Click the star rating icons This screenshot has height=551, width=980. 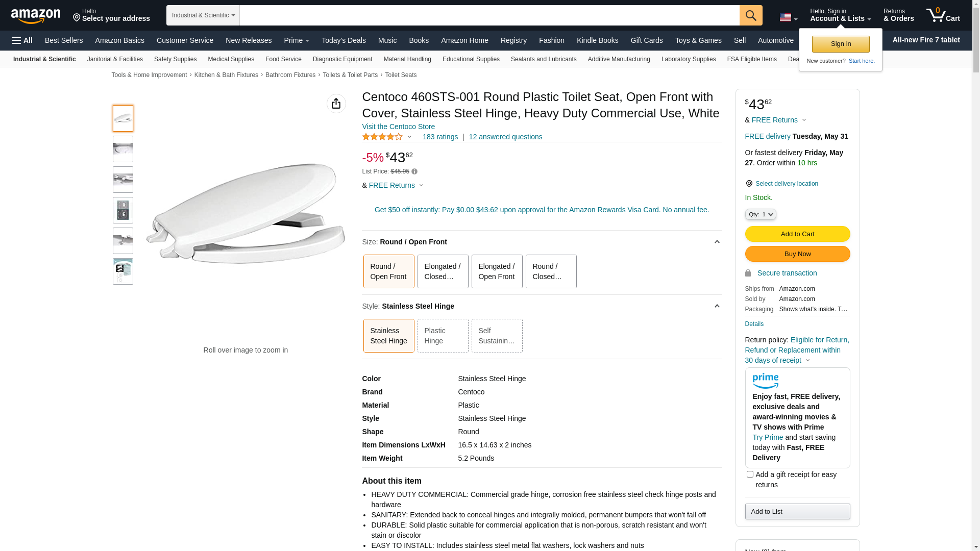point(382,137)
